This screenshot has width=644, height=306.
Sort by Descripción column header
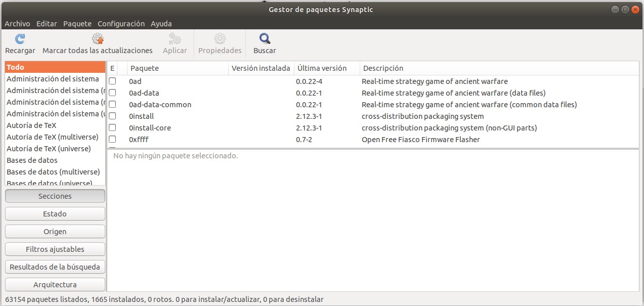click(x=499, y=68)
